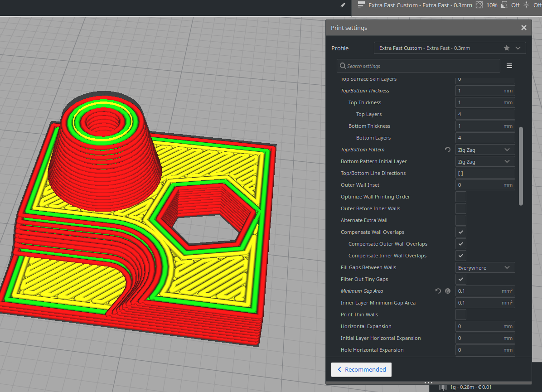The height and width of the screenshot is (392, 542).
Task: Open the Fill Gaps Between Walls dropdown
Action: 485,267
